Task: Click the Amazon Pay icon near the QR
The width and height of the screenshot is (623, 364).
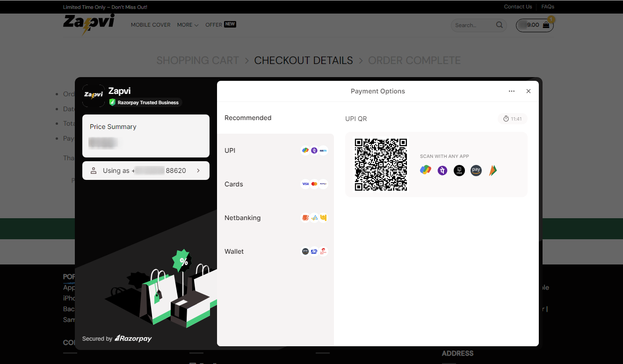Action: [476, 170]
